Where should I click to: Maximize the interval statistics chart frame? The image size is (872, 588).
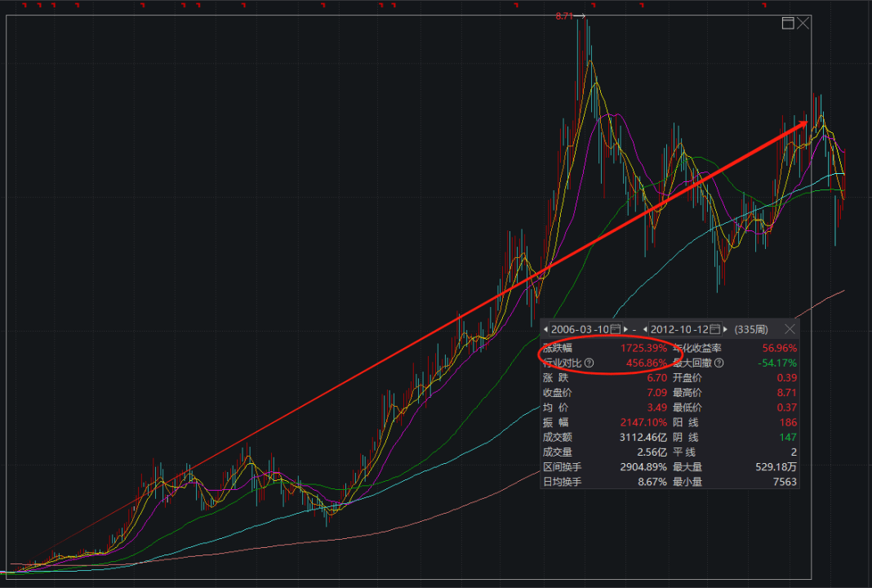[x=788, y=23]
